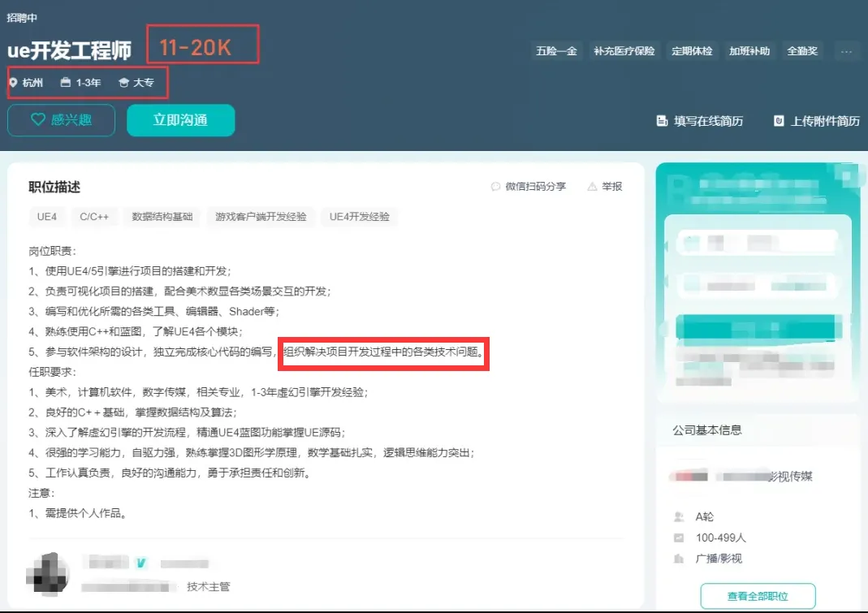The height and width of the screenshot is (613, 868).
Task: Click the UE4开发经验 tag
Action: click(x=359, y=217)
